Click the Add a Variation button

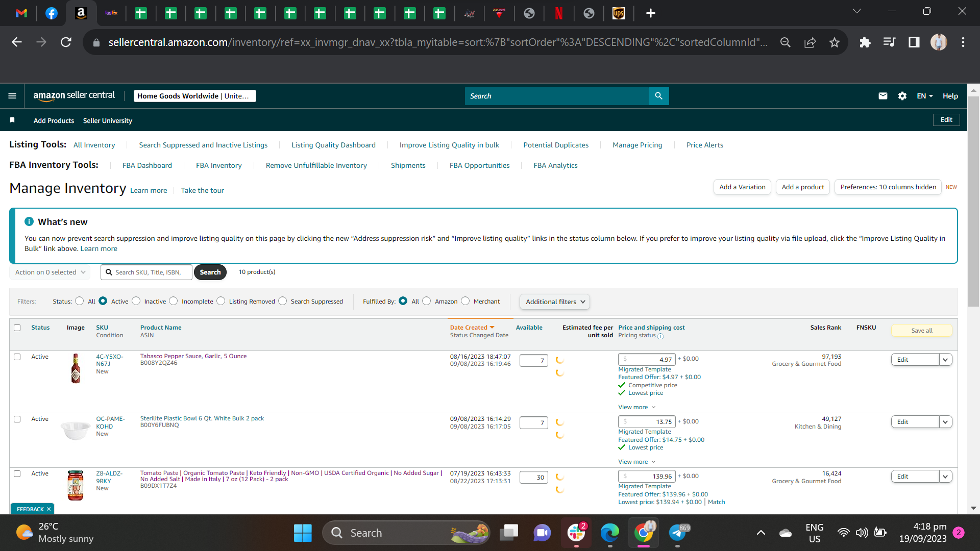pos(742,187)
